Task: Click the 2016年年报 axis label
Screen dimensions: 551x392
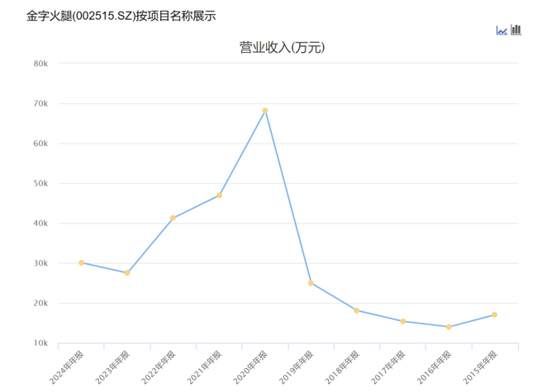Action: [434, 367]
